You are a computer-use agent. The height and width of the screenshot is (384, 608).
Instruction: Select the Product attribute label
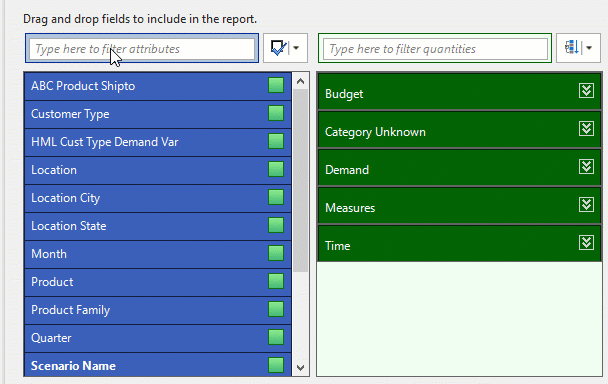pos(52,282)
